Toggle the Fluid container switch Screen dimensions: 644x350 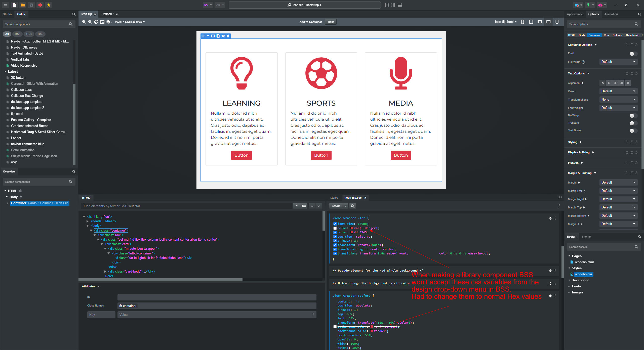pos(633,54)
